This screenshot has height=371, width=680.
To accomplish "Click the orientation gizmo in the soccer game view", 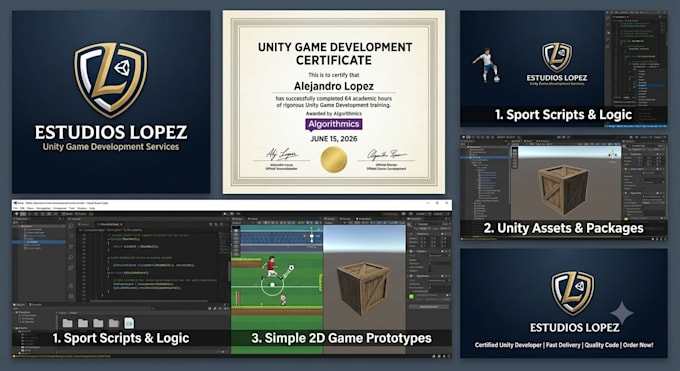I will pyautogui.click(x=312, y=236).
